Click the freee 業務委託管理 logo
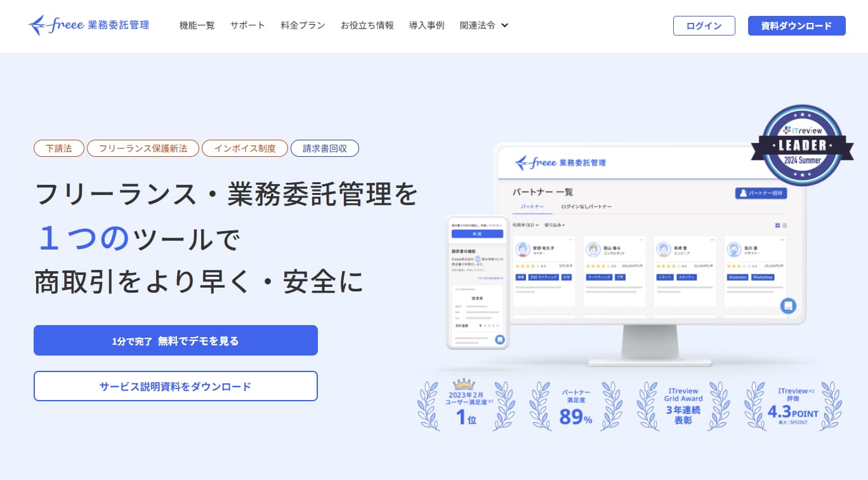 coord(89,25)
